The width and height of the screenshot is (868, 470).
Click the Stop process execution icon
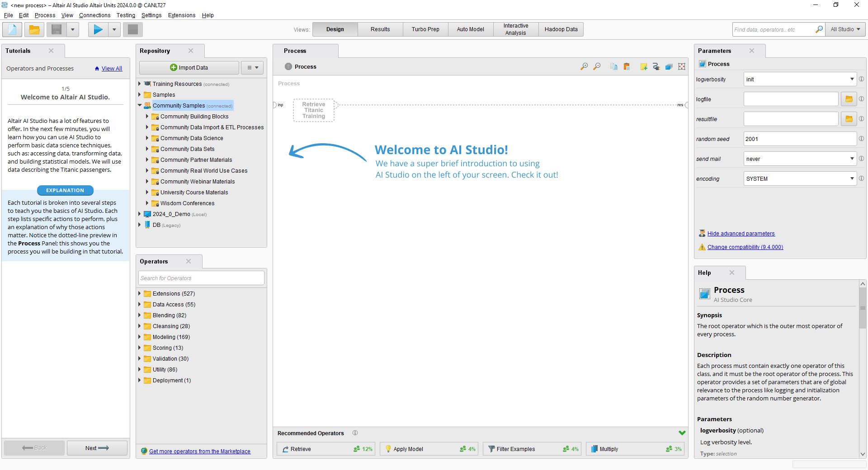(x=132, y=29)
